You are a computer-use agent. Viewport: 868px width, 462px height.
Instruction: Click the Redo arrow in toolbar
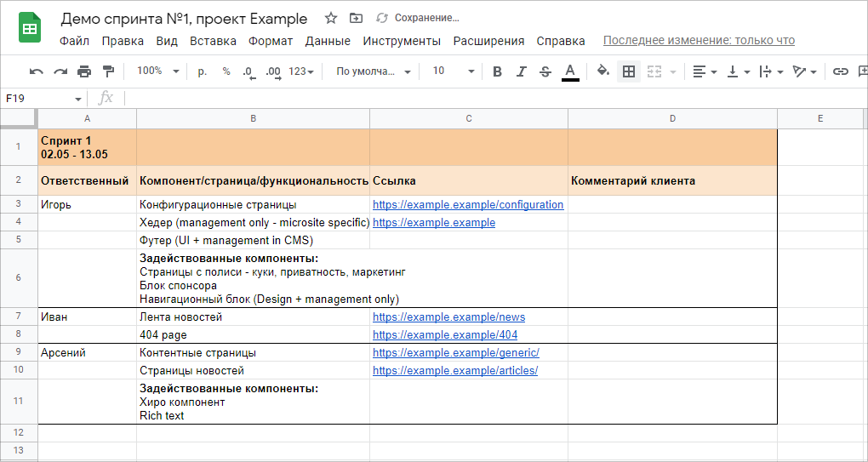pyautogui.click(x=60, y=71)
